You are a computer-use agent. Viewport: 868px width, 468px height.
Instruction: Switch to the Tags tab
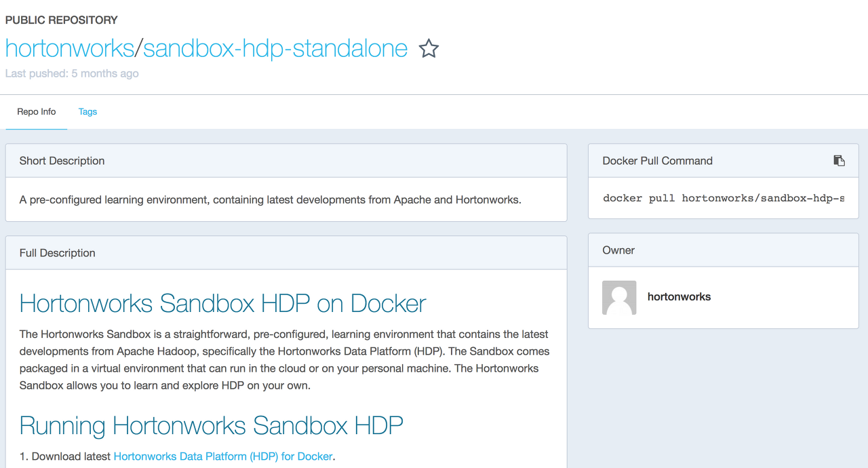[x=87, y=112]
